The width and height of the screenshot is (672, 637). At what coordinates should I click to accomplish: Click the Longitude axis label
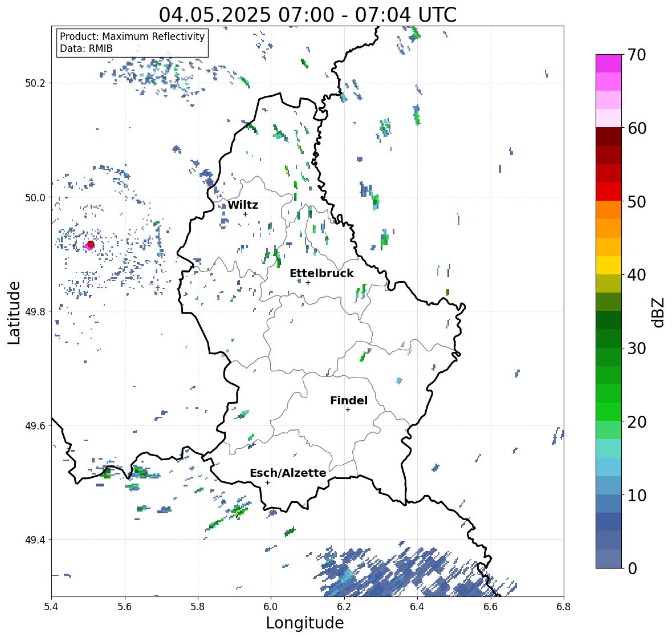(305, 623)
